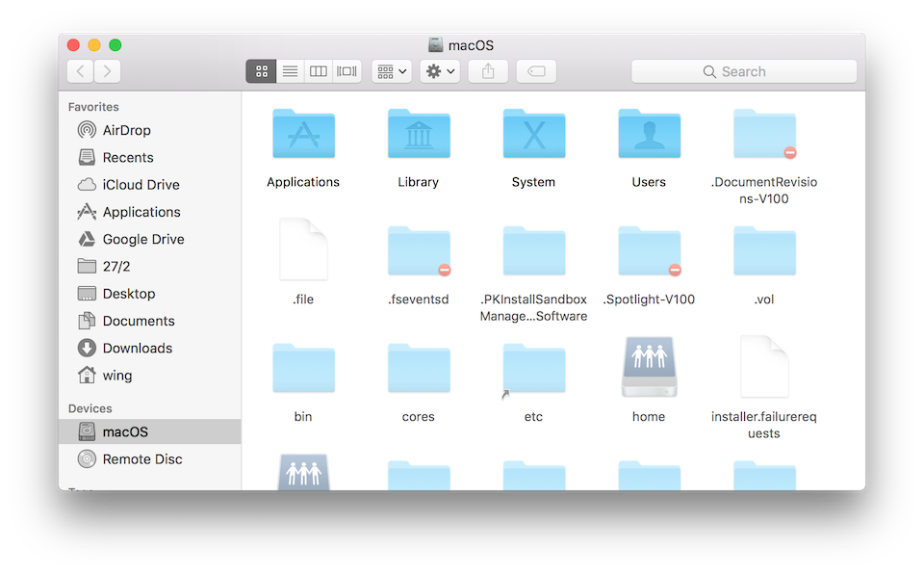
Task: Select the Applications folder icon in file grid
Action: pyautogui.click(x=303, y=134)
